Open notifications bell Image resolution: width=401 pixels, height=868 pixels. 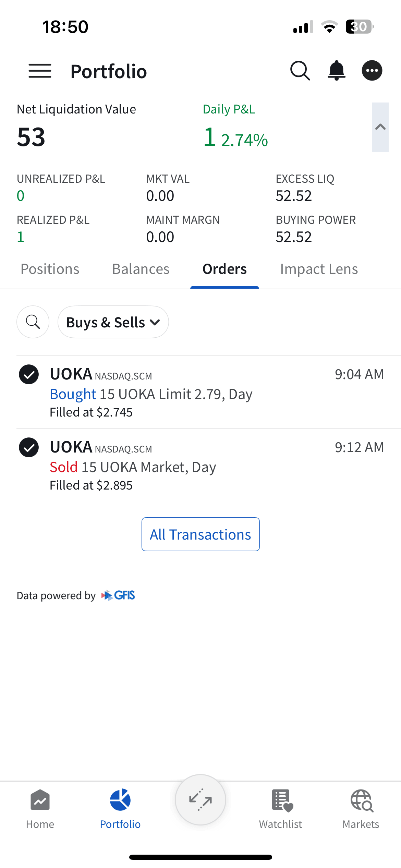[337, 71]
